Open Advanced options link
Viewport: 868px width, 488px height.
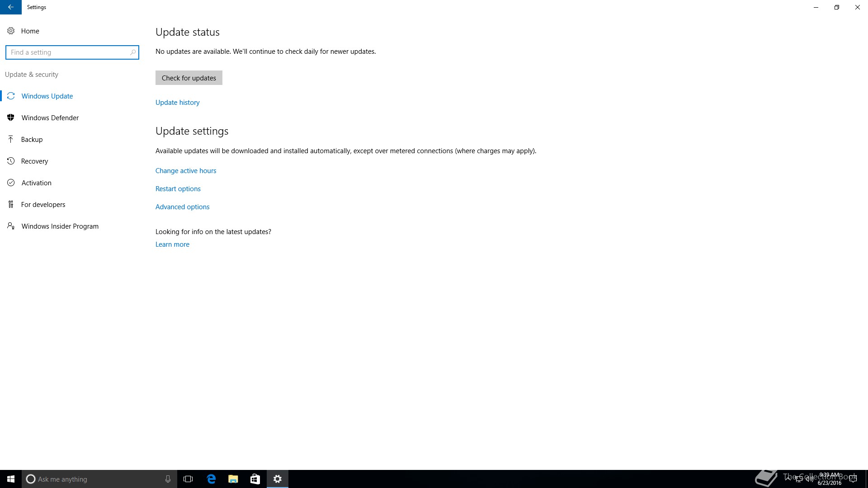pyautogui.click(x=183, y=207)
